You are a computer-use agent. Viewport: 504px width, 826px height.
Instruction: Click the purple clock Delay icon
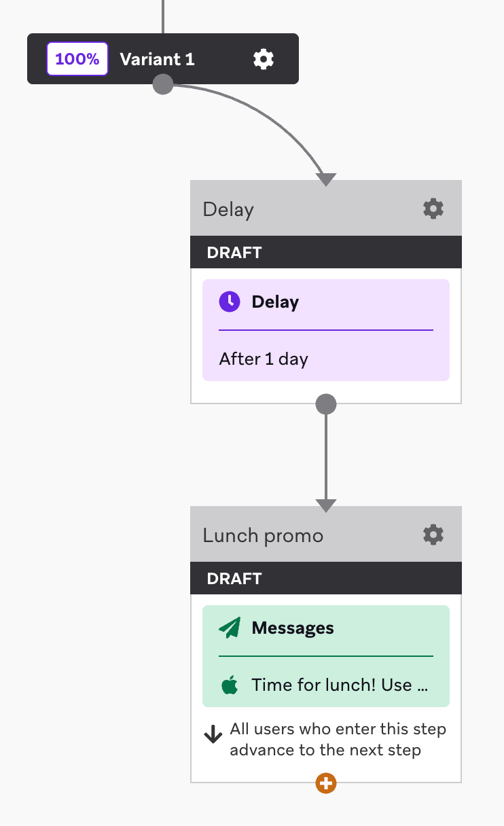click(x=230, y=302)
